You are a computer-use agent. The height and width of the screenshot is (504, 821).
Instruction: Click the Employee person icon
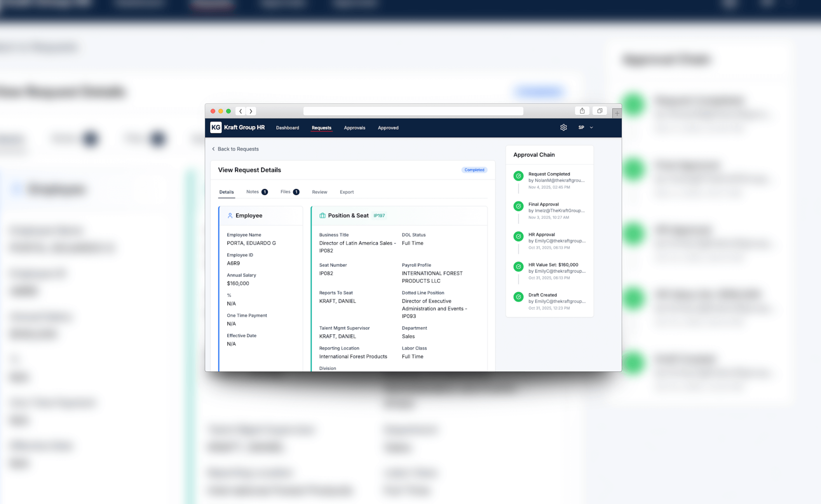[230, 215]
